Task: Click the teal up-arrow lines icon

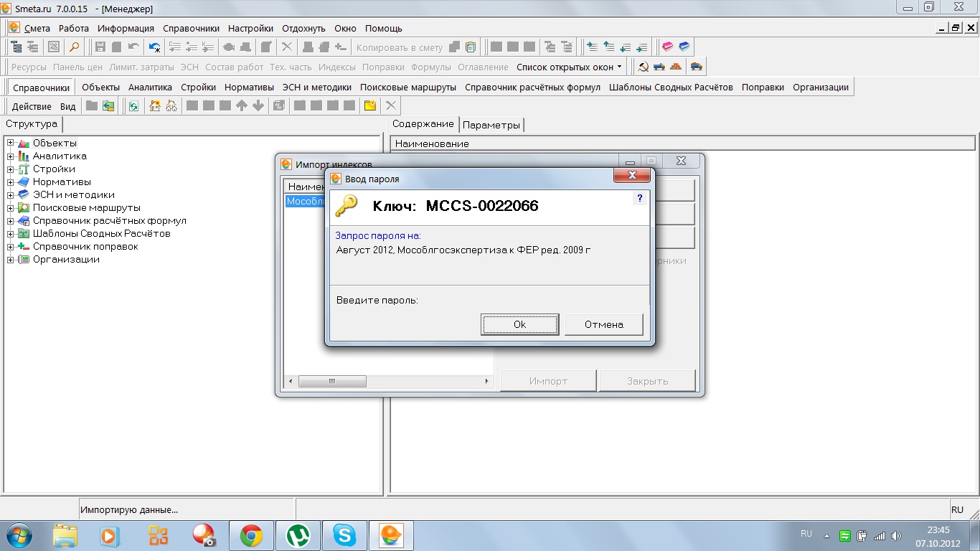Action: pyautogui.click(x=608, y=47)
